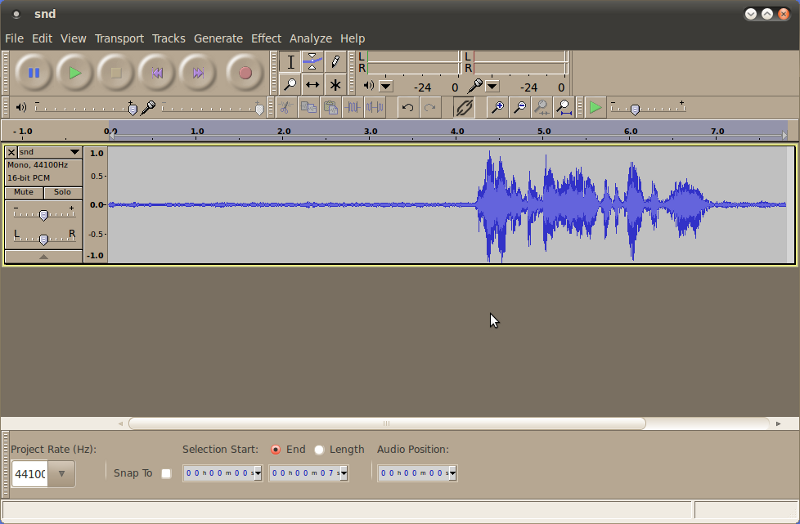
Task: Mute the snd track
Action: pos(23,192)
